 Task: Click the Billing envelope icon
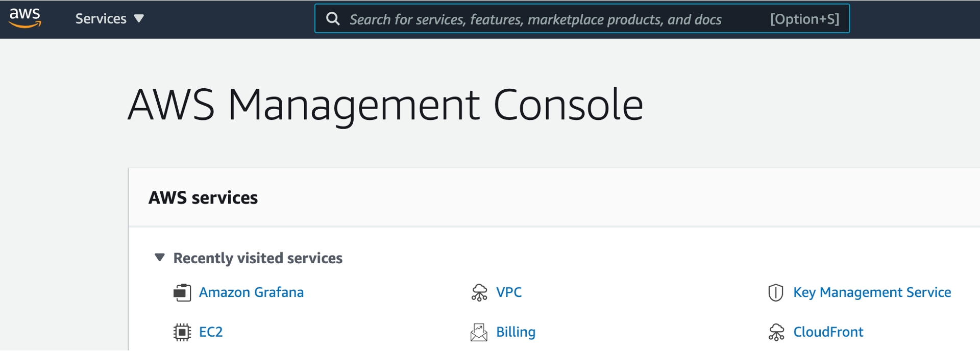click(x=479, y=332)
